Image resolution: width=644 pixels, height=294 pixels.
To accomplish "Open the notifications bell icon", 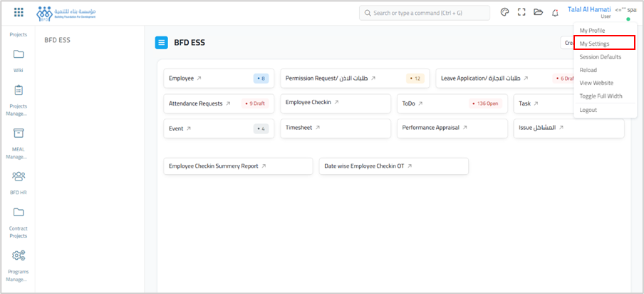I will [x=555, y=13].
